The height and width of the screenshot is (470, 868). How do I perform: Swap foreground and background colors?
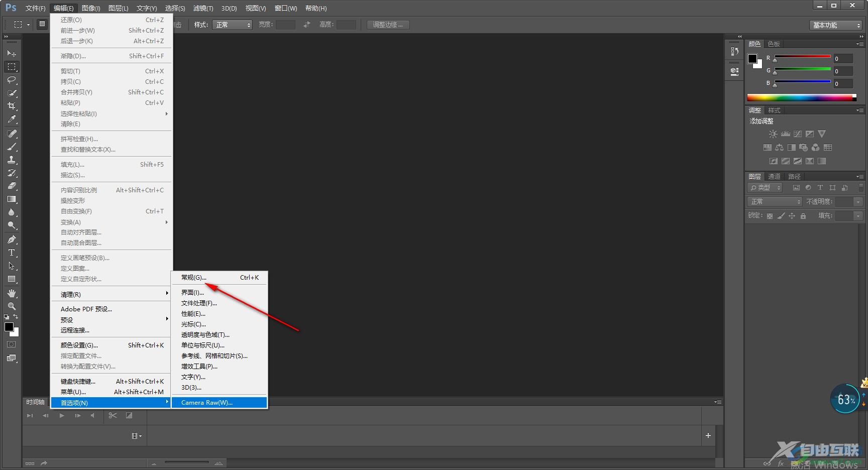pyautogui.click(x=16, y=316)
